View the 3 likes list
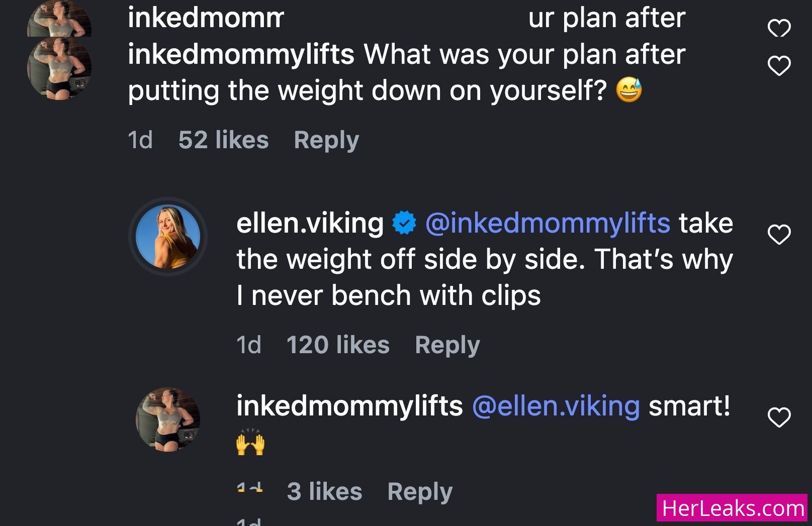 (x=324, y=492)
